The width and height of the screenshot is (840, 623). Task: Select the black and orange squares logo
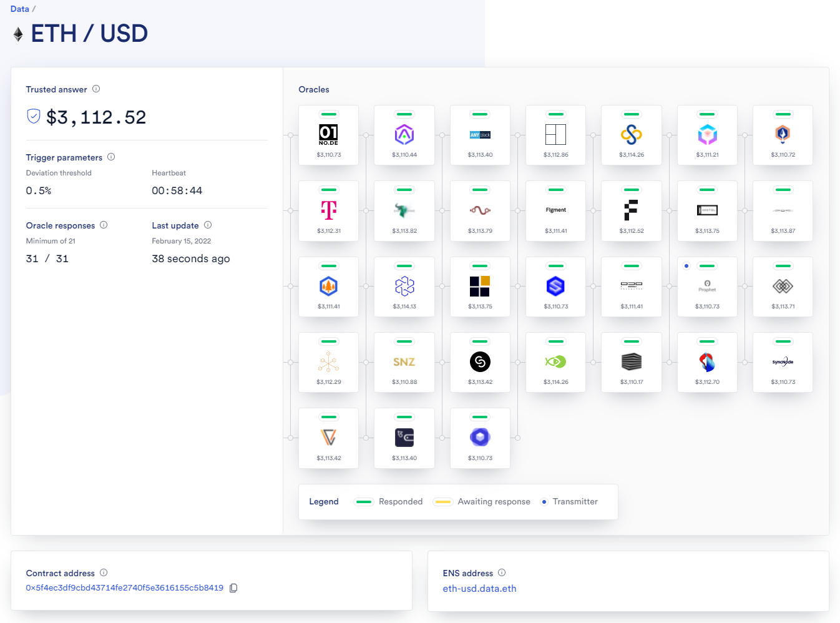tap(480, 286)
